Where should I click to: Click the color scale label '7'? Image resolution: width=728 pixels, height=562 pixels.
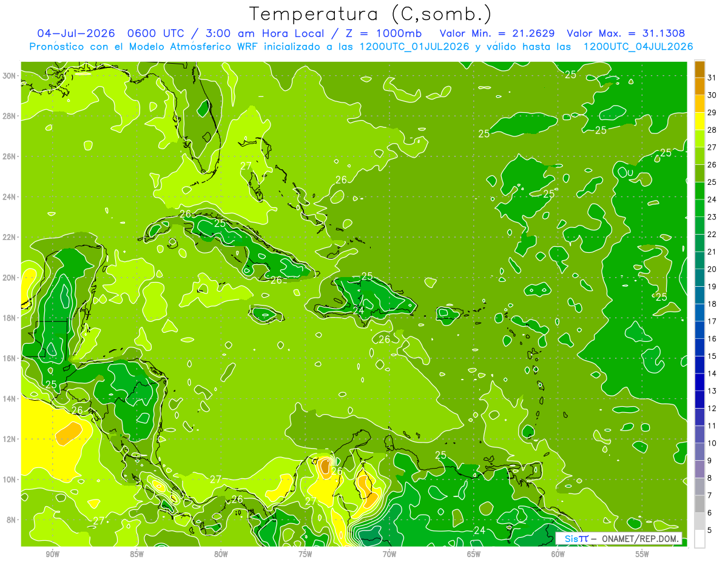pos(709,496)
